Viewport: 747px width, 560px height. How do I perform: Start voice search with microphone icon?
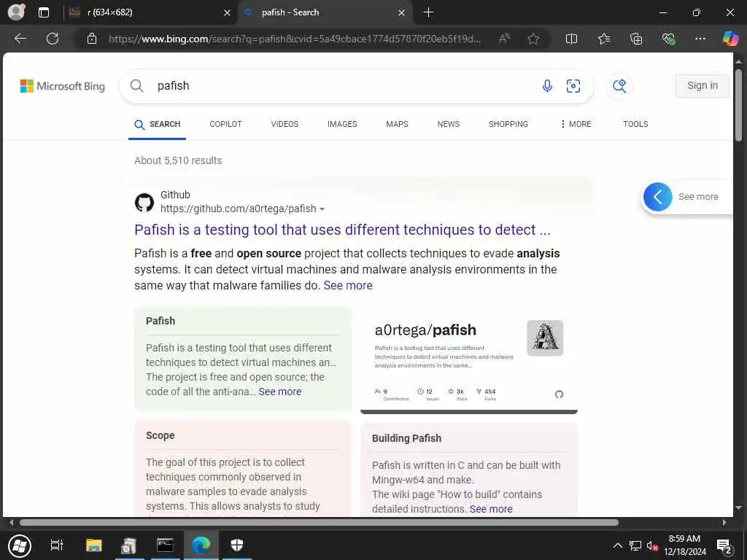click(x=547, y=86)
